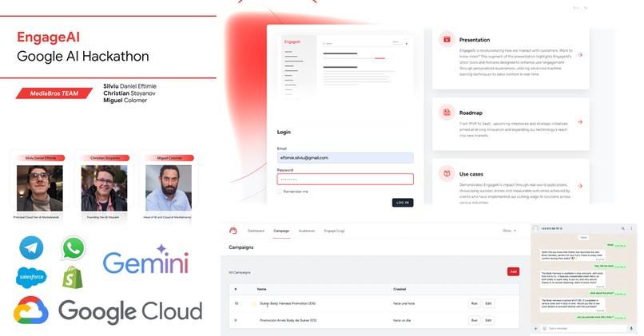Screen dimensions: 644x336
Task: Open the Engage (Log) tab
Action: pyautogui.click(x=334, y=231)
